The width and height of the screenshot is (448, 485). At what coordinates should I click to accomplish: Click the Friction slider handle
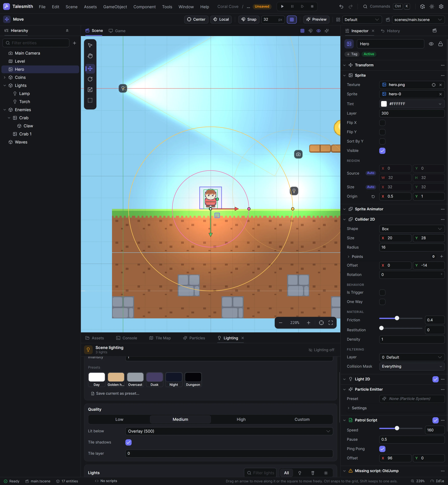pos(397,318)
